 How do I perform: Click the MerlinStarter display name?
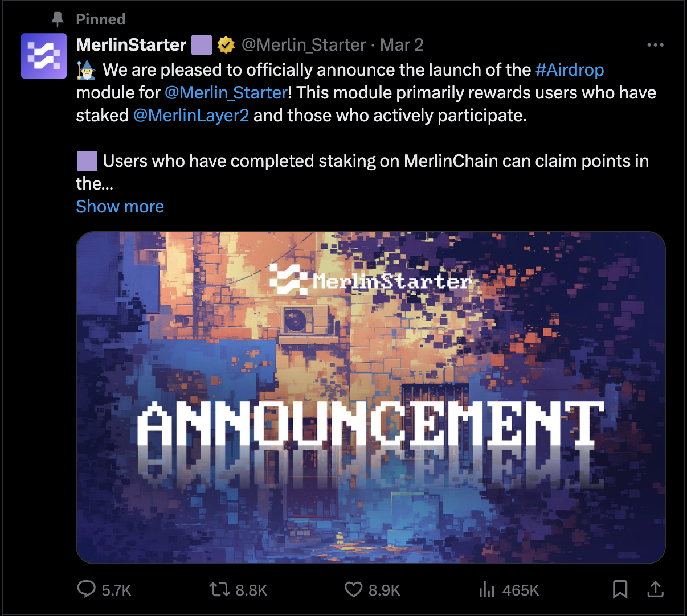tap(130, 44)
